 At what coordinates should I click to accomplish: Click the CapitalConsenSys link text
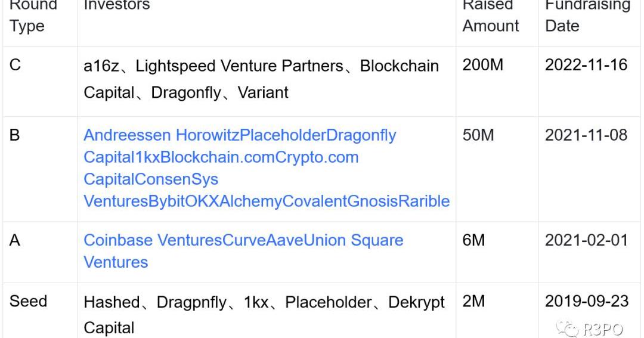[x=151, y=179]
